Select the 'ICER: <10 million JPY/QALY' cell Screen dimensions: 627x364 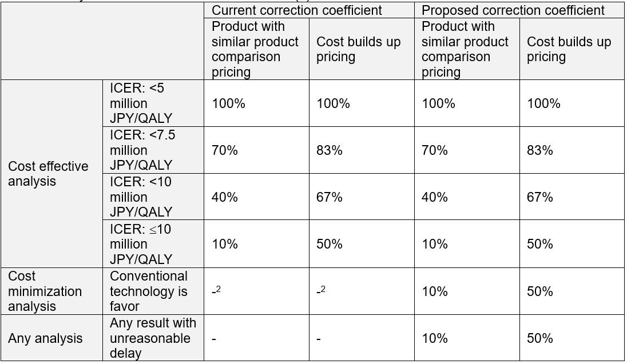pos(140,197)
